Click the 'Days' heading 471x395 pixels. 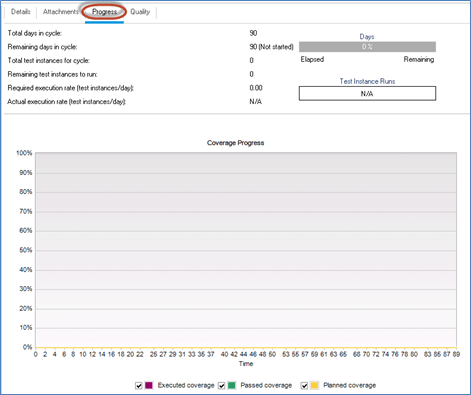coord(367,37)
